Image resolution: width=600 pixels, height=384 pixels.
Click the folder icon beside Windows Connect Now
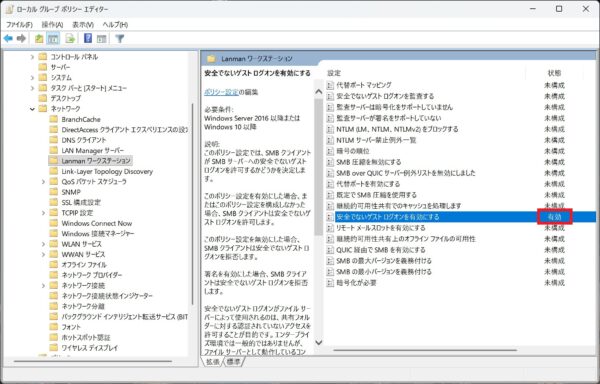[54, 223]
